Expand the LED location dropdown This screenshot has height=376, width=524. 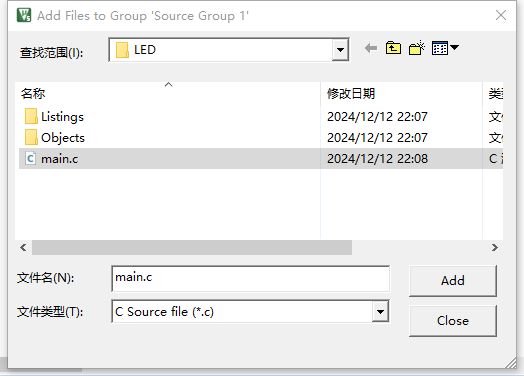click(x=340, y=50)
